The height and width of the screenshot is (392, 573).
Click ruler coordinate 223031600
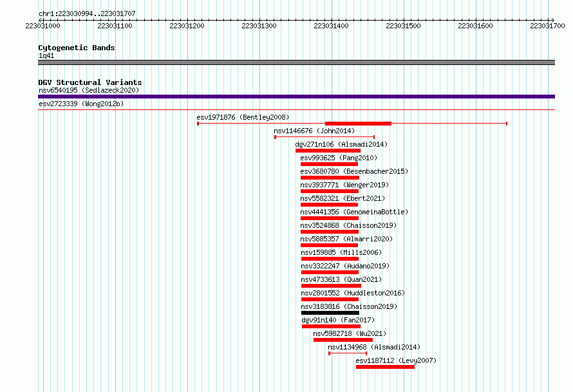(x=475, y=26)
